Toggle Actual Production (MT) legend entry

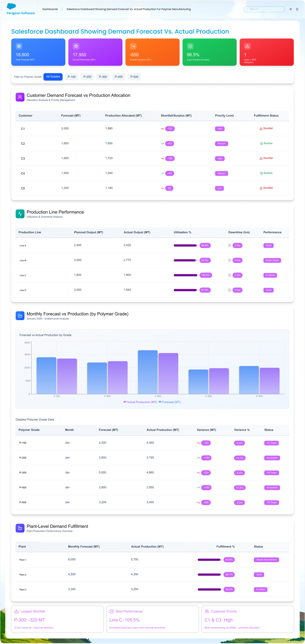coord(140,402)
